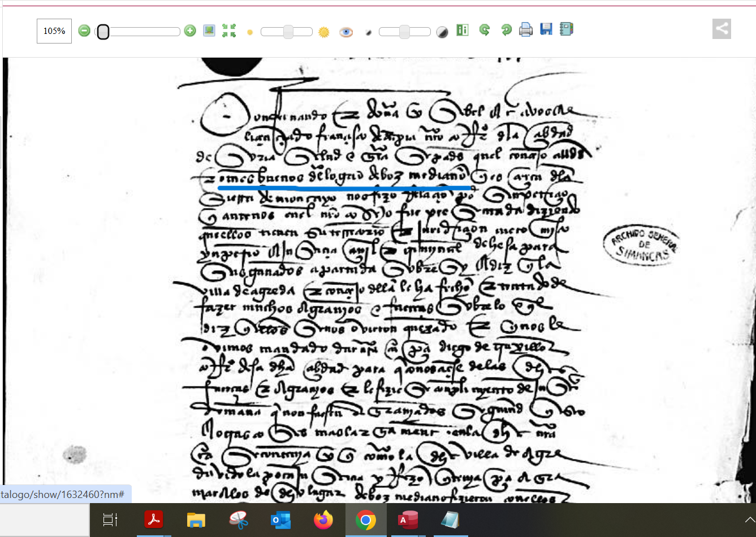Image resolution: width=756 pixels, height=537 pixels.
Task: Click the low-contrast icon left of contrast slider
Action: tap(368, 32)
